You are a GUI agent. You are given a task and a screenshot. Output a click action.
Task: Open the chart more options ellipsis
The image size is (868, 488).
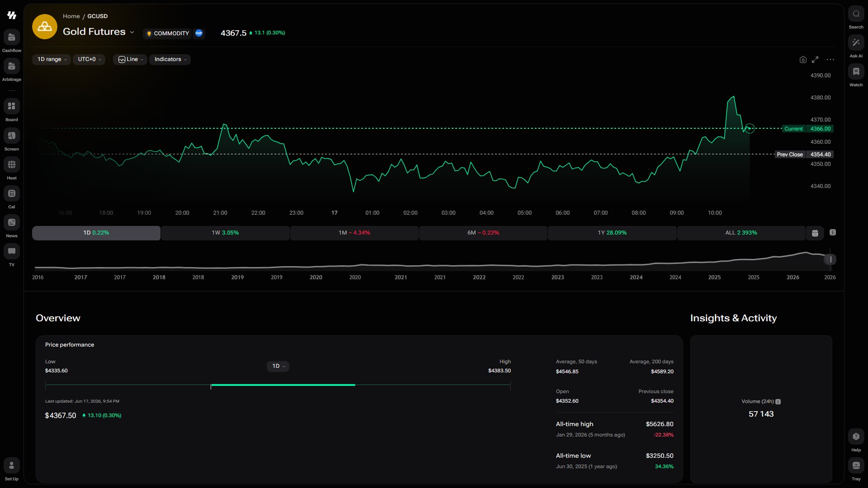point(830,60)
